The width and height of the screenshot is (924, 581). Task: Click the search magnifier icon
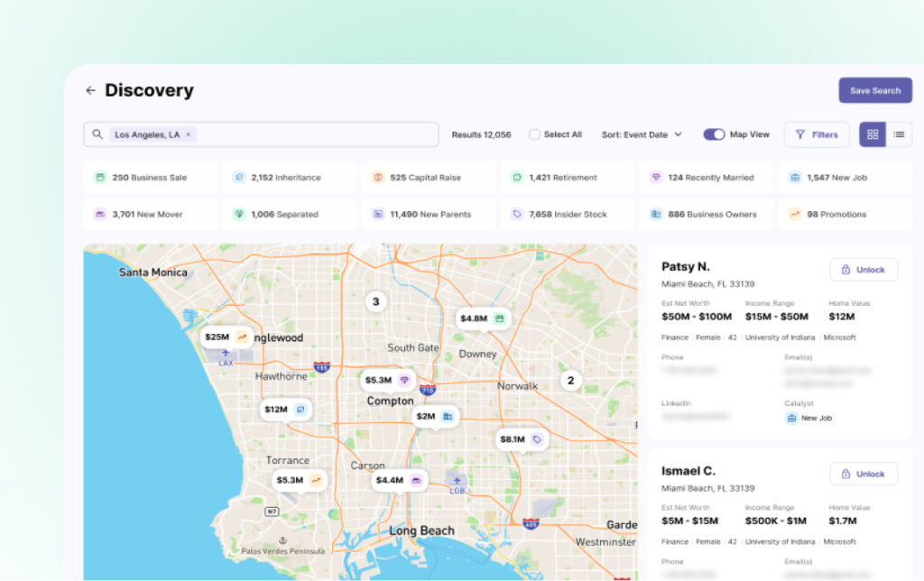click(x=97, y=134)
